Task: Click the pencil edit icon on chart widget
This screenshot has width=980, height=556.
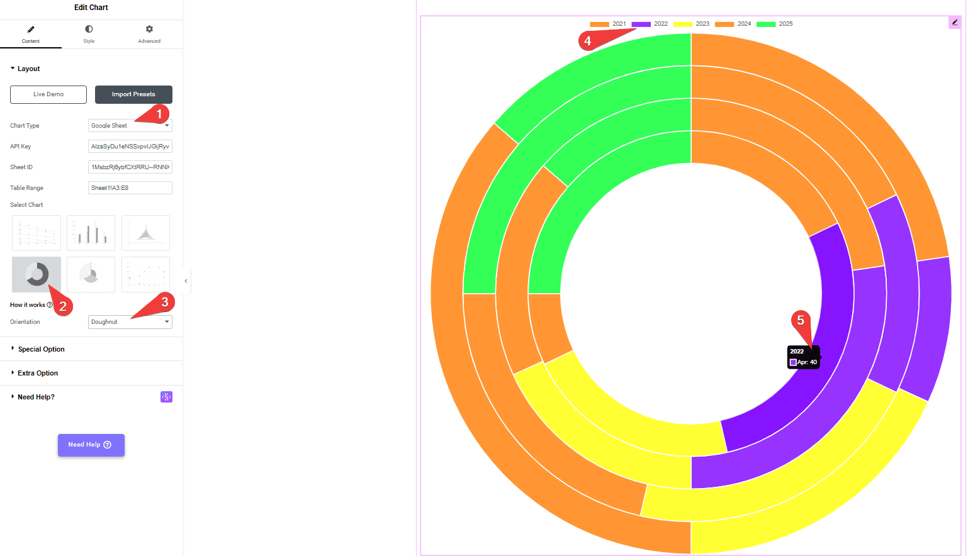Action: click(954, 23)
